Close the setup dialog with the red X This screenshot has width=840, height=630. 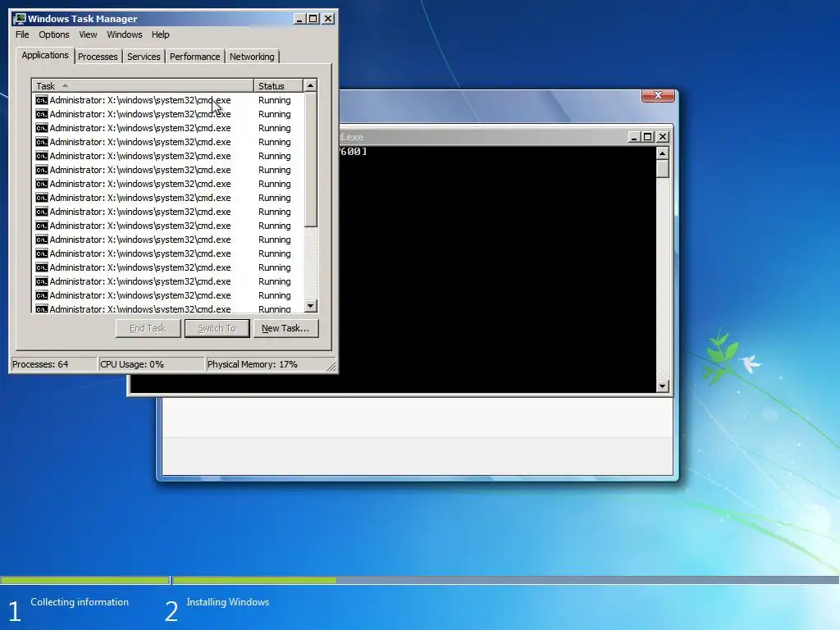tap(659, 95)
